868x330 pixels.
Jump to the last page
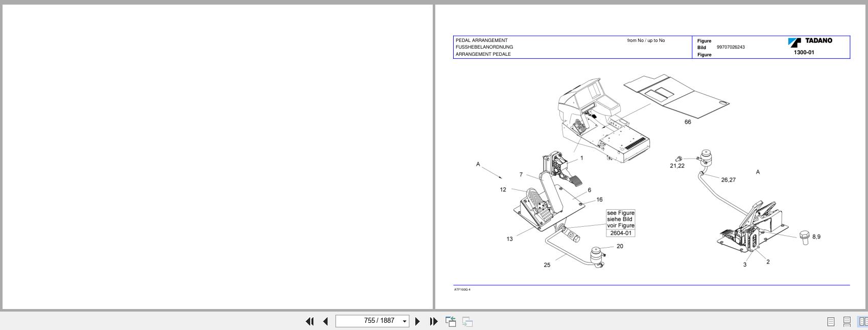click(x=433, y=321)
